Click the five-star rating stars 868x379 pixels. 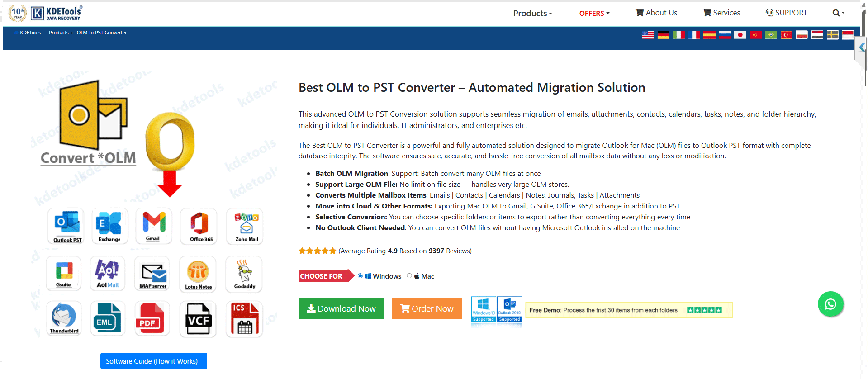(317, 251)
